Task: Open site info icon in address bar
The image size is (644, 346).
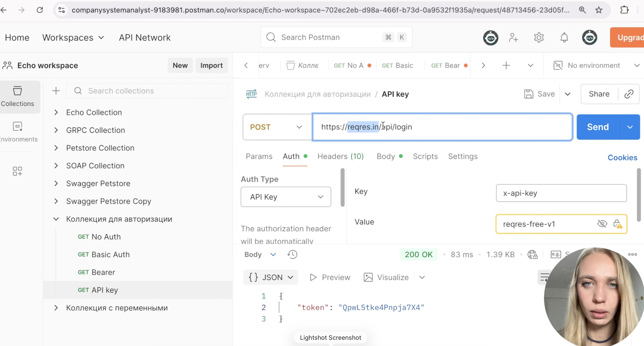Action: [x=62, y=10]
